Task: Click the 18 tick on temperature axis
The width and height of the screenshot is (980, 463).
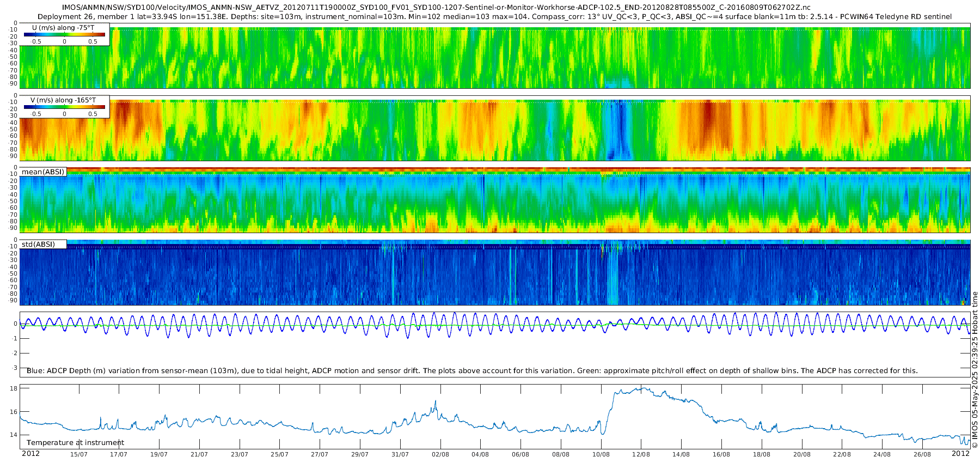Action: pos(14,388)
